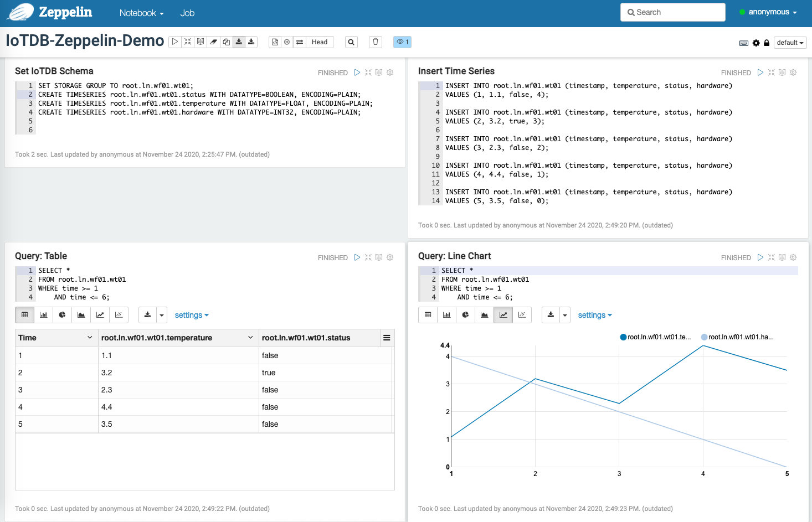Clear all paragraph output with eraser icon
Viewport: 812px width, 522px height.
click(213, 42)
